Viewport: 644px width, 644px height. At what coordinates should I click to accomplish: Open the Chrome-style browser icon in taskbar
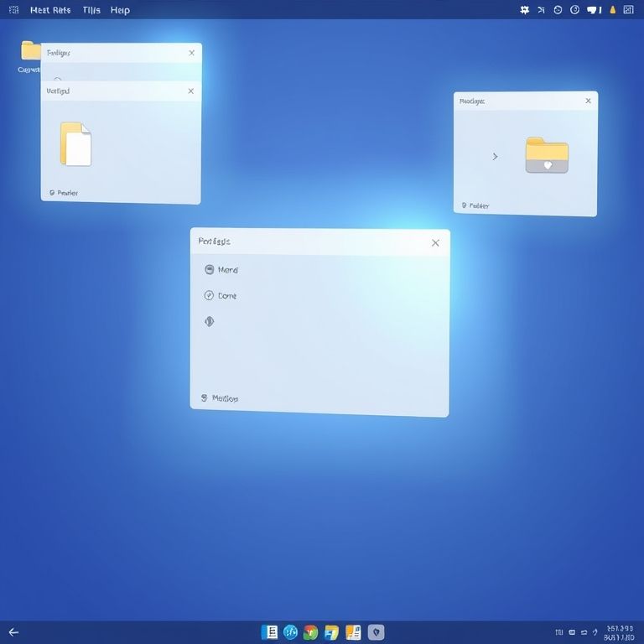[x=311, y=632]
